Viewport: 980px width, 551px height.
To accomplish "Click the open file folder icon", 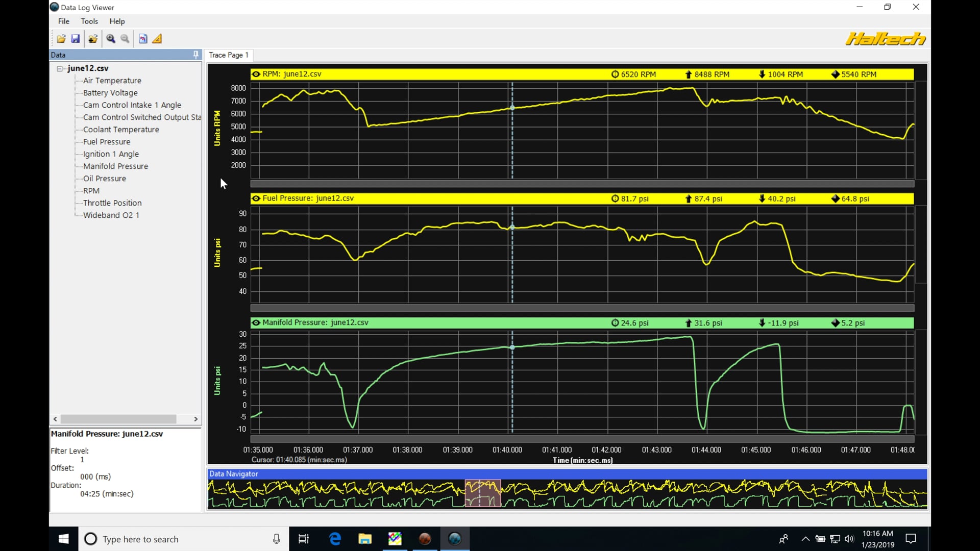I will (x=61, y=39).
